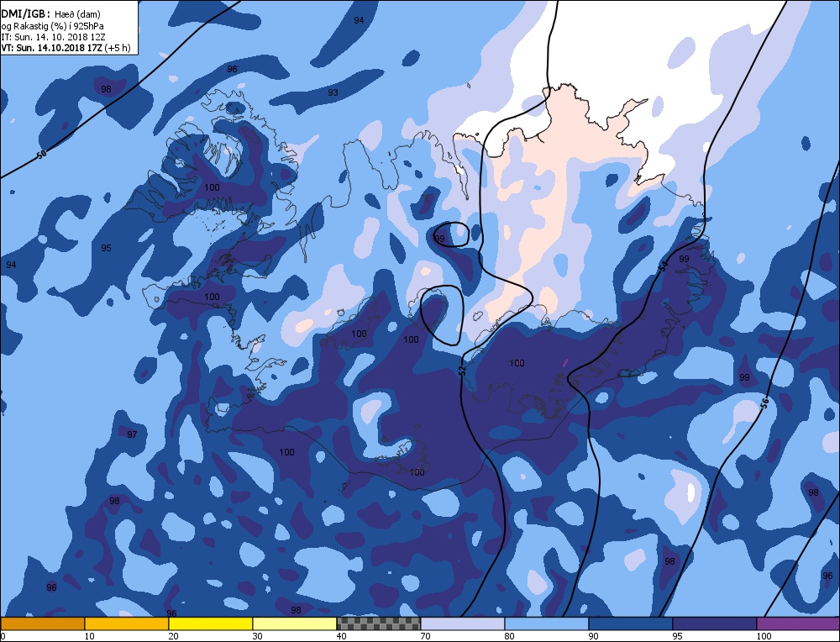The height and width of the screenshot is (642, 840).
Task: Click the '80' tick label under the legend
Action: click(x=510, y=636)
